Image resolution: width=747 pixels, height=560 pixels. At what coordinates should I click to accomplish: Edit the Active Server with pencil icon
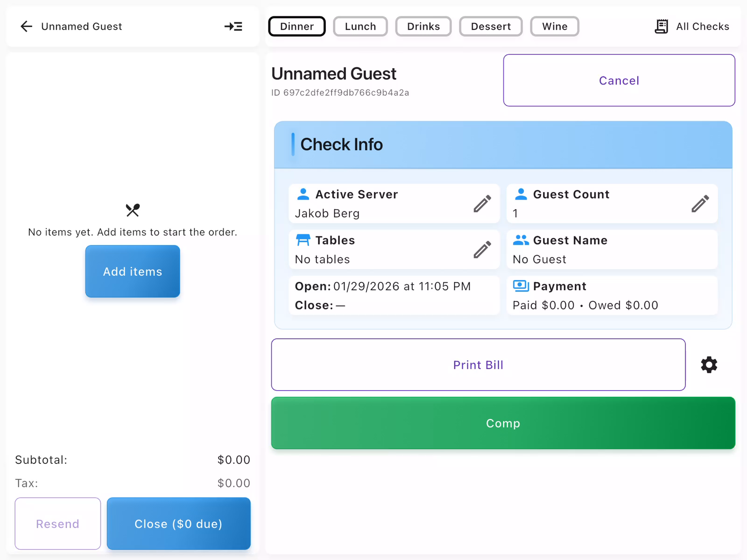point(482,203)
